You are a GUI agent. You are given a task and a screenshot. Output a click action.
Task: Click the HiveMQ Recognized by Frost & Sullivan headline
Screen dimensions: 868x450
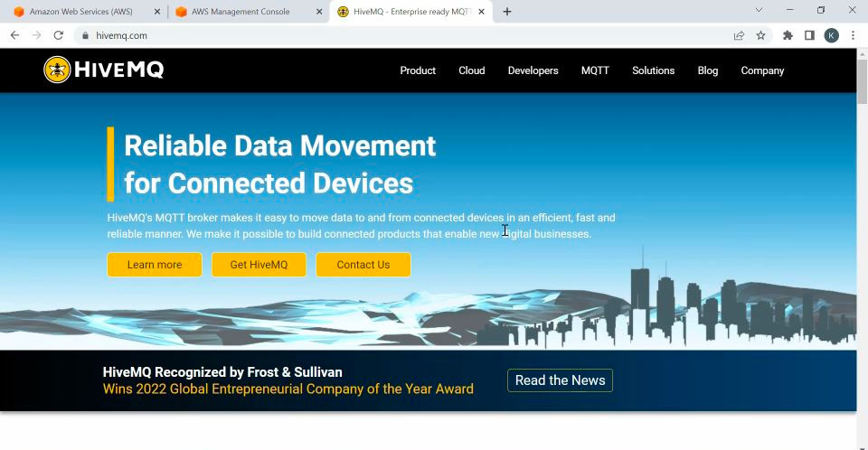(222, 372)
